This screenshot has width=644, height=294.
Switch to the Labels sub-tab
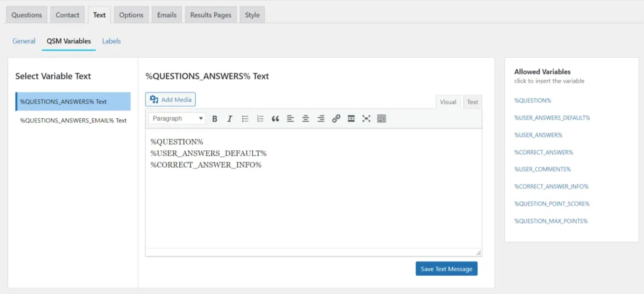tap(111, 41)
